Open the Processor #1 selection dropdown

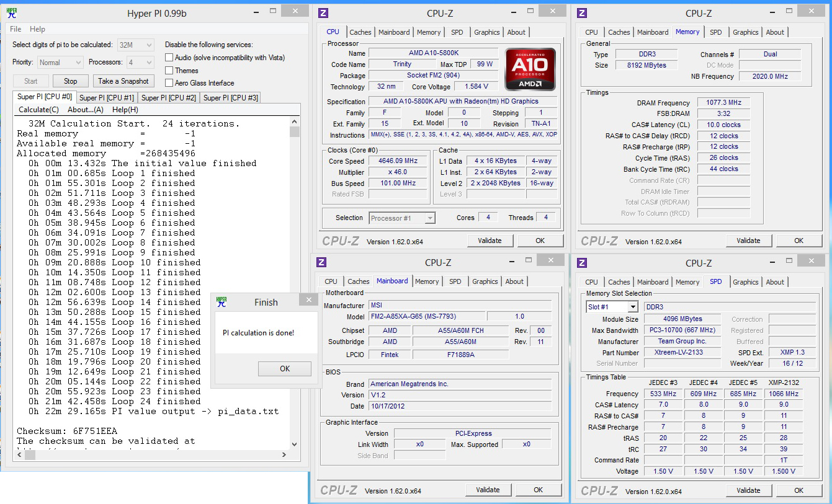point(402,218)
